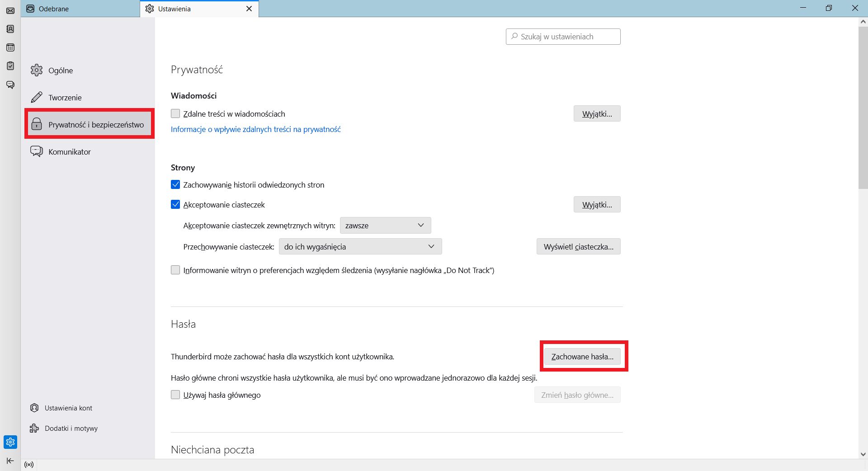Open the Zachowane hasła dialog
This screenshot has width=868, height=471.
pos(582,356)
